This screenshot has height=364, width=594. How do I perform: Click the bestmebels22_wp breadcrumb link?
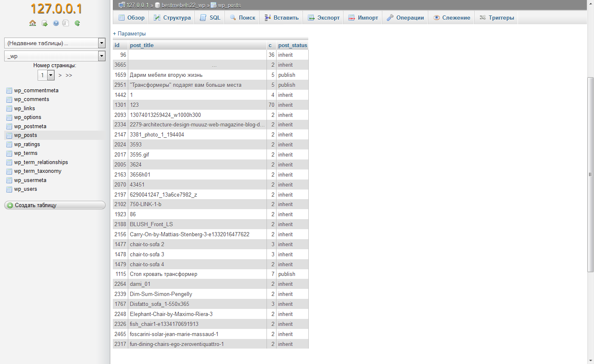click(183, 5)
